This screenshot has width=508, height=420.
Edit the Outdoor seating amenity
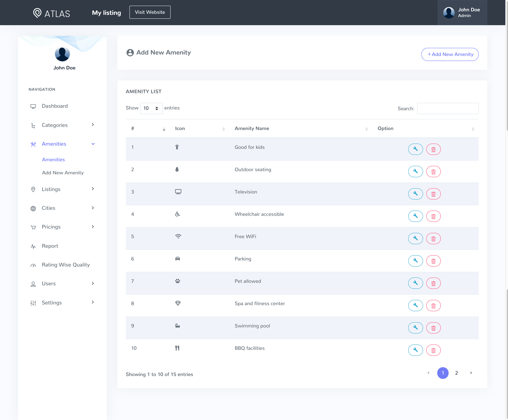[415, 171]
